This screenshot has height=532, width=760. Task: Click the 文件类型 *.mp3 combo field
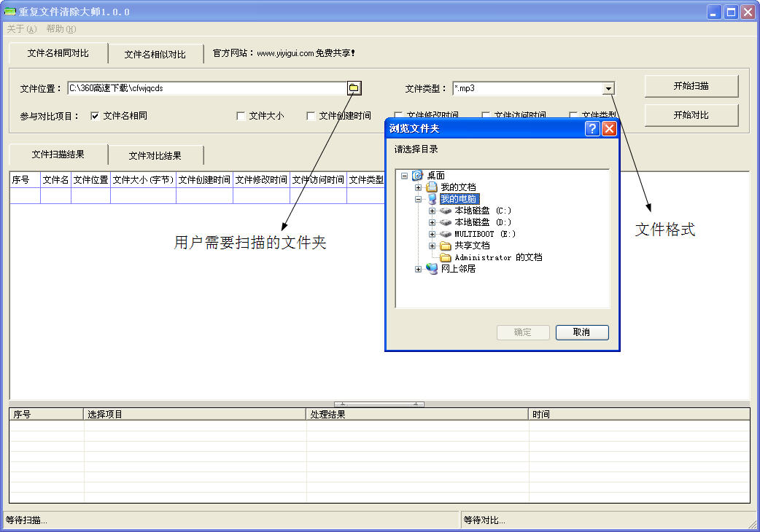point(527,88)
